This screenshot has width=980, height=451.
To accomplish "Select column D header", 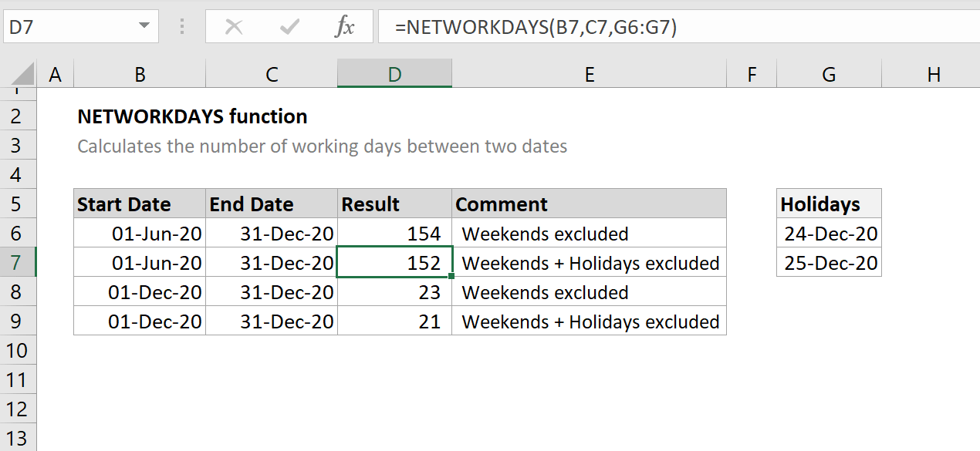I will [394, 73].
